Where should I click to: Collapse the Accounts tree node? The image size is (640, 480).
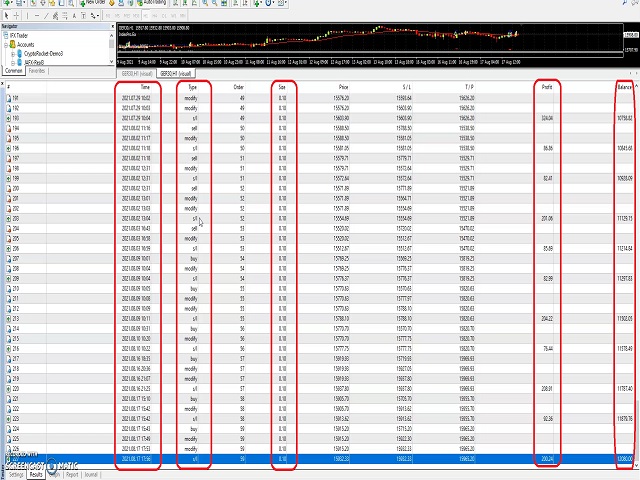click(x=6, y=44)
